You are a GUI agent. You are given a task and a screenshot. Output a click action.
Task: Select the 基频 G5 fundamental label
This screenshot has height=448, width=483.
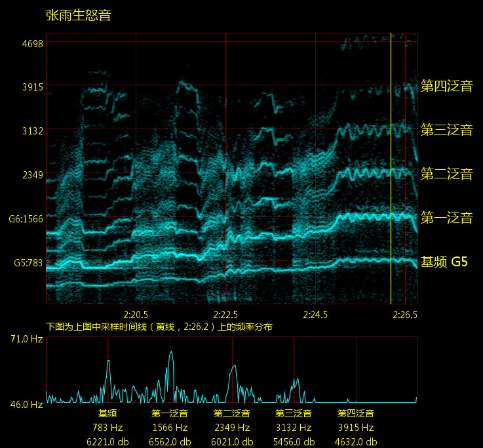coord(444,262)
